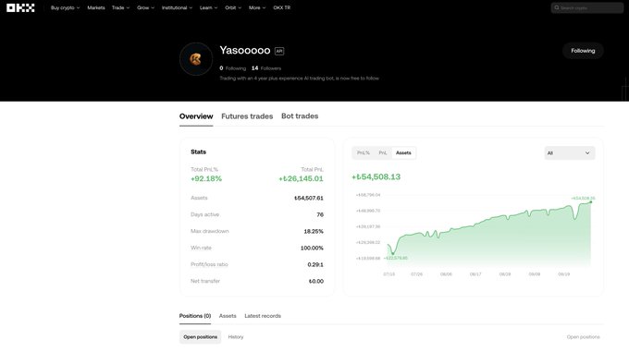View the 14 Followers list
Screen dimensions: 629x364
click(266, 68)
